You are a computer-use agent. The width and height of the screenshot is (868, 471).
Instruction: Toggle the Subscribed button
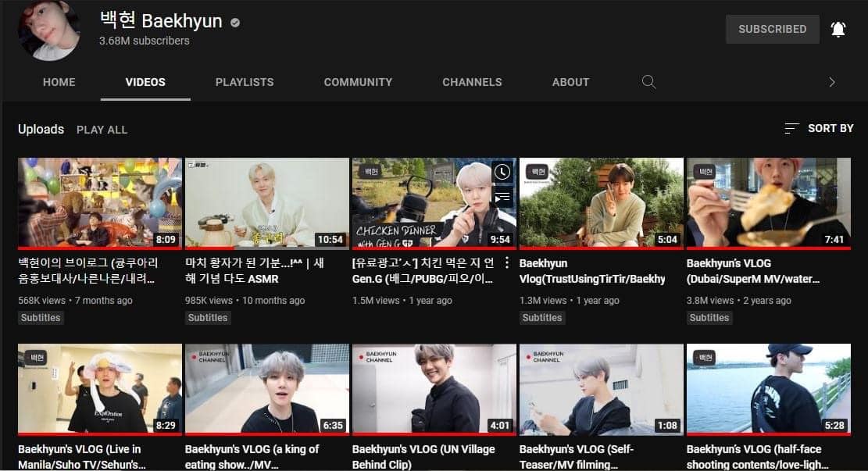[772, 29]
